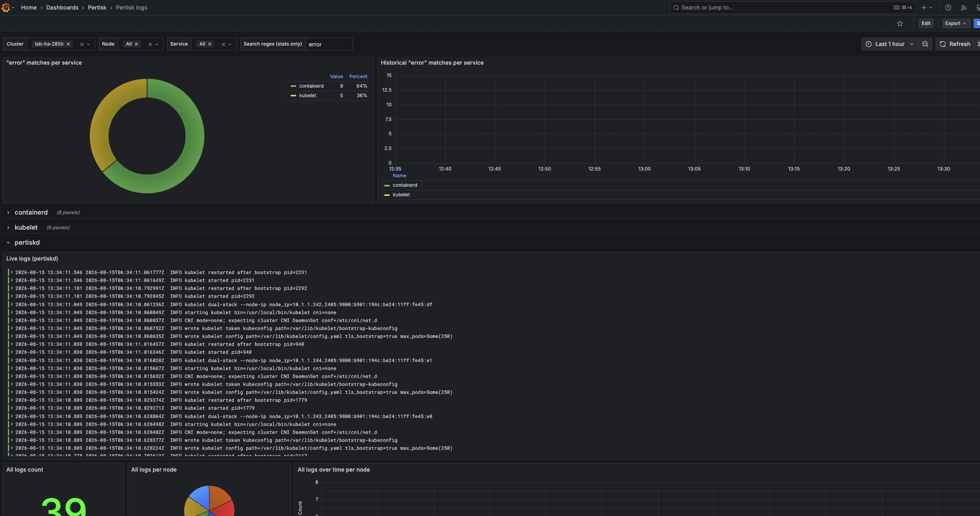Toggle kubelet series in historical legend
Viewport: 980px width, 516px height.
coord(401,195)
